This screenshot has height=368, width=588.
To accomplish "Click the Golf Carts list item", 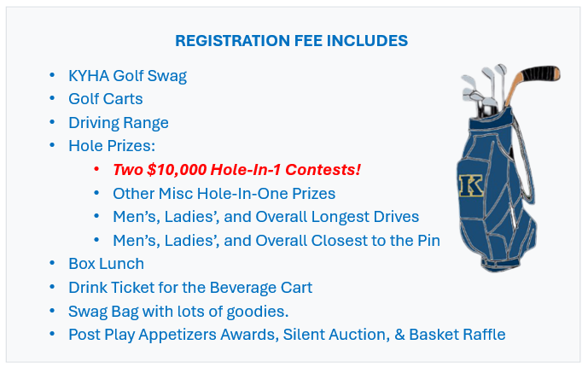I will point(105,99).
